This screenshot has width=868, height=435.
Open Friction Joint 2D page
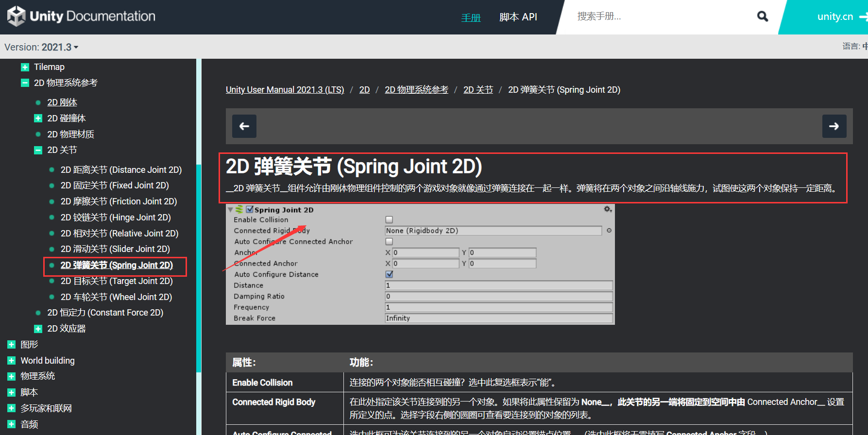pos(119,201)
